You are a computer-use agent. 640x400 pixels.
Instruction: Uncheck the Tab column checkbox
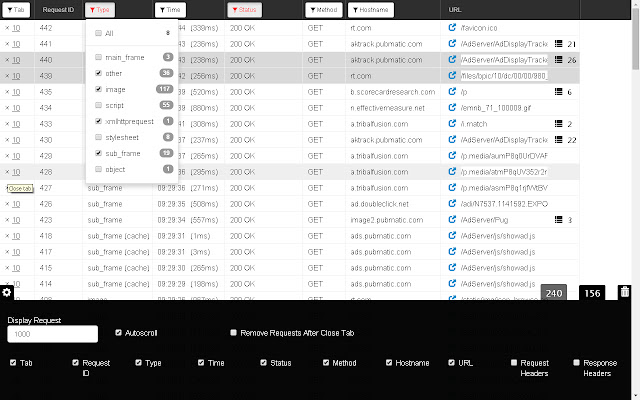(x=13, y=362)
